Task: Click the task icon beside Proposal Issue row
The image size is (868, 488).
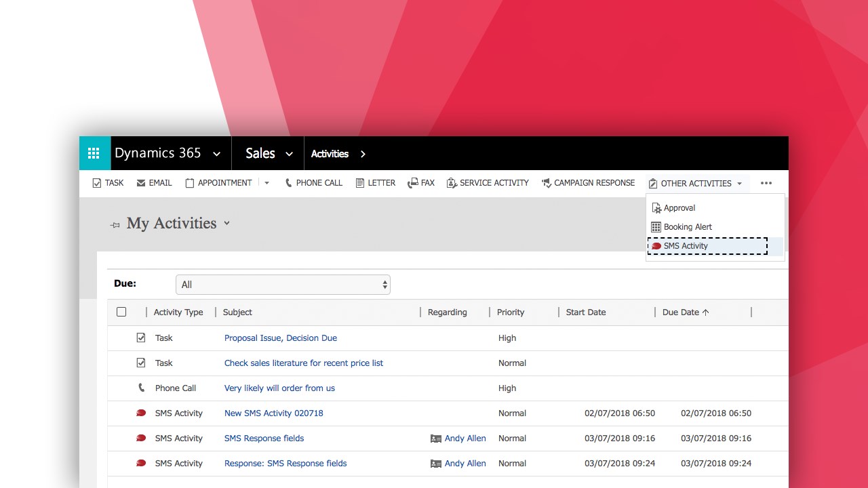Action: pyautogui.click(x=141, y=338)
